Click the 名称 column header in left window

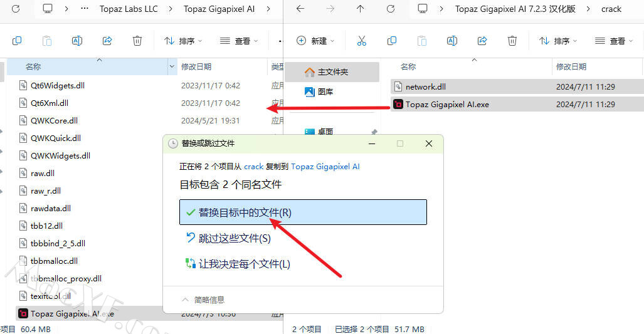coord(87,66)
